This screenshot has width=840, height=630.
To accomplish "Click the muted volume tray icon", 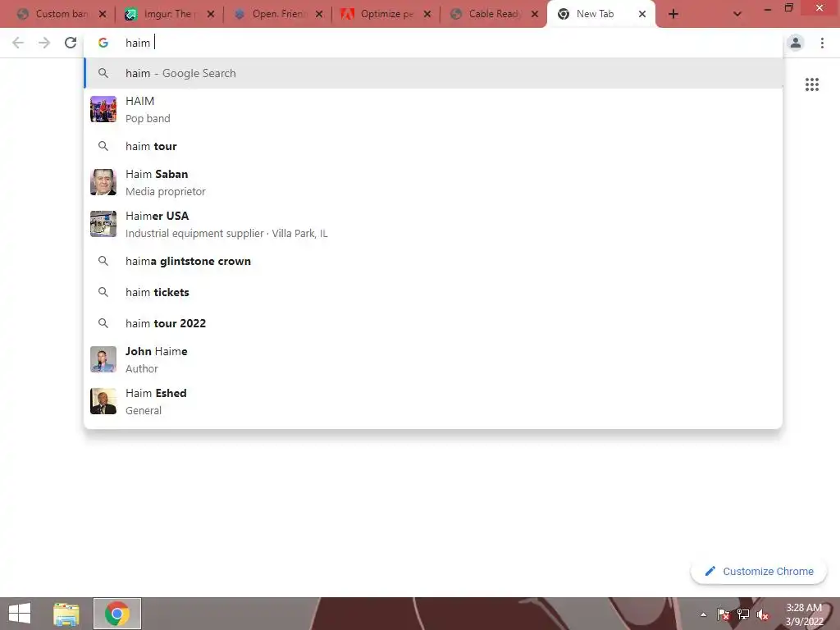I will (763, 614).
